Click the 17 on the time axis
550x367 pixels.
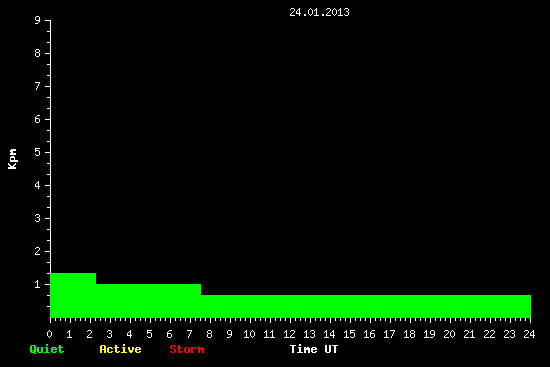389,334
